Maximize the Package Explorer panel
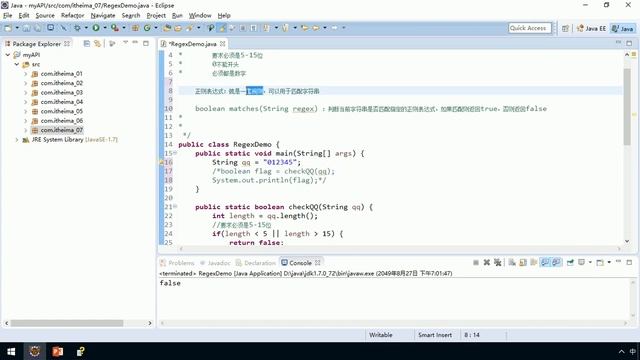640x360 pixels. [x=146, y=43]
